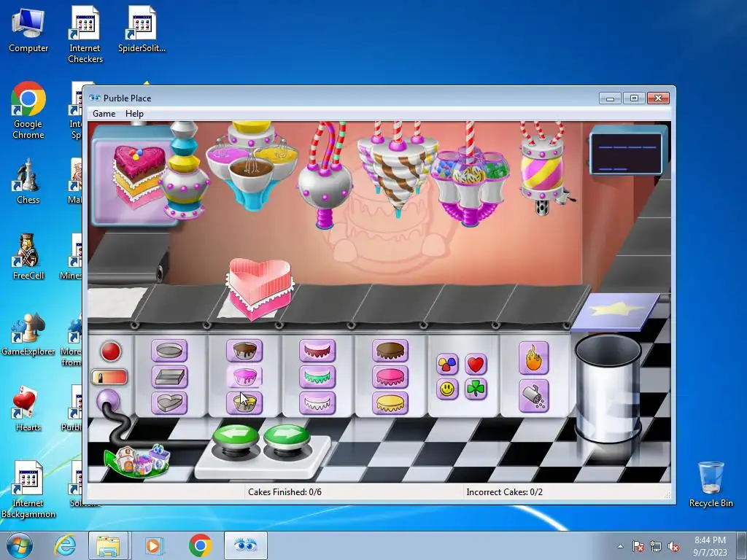Open Internet Backgammon desktop shortcut
This screenshot has height=560, width=747.
(x=28, y=489)
